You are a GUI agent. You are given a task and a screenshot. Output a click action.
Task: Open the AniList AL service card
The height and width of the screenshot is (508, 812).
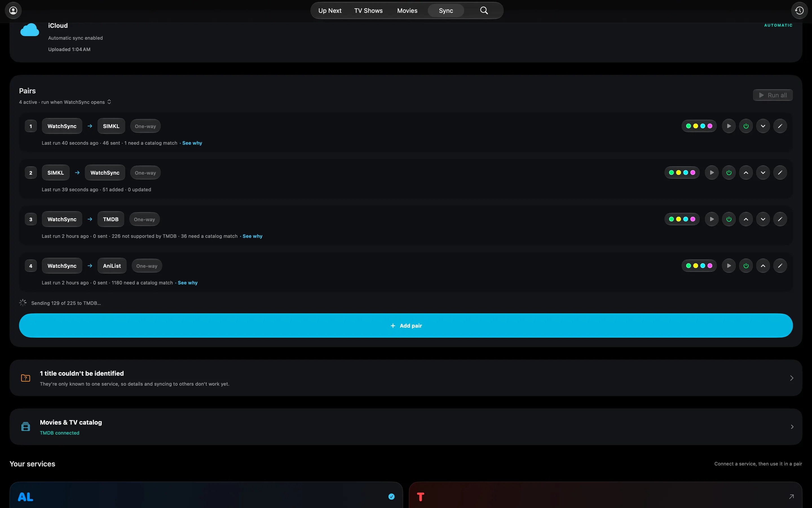206,495
